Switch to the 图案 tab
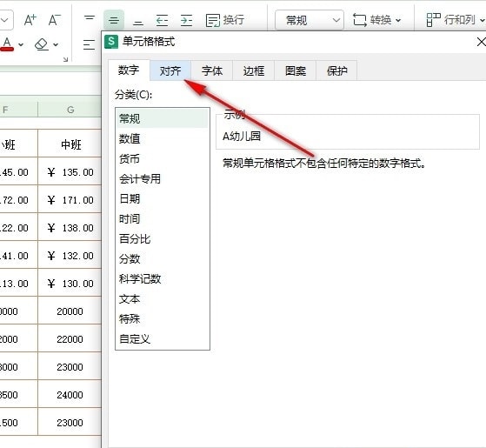The width and height of the screenshot is (486, 448). click(x=296, y=70)
